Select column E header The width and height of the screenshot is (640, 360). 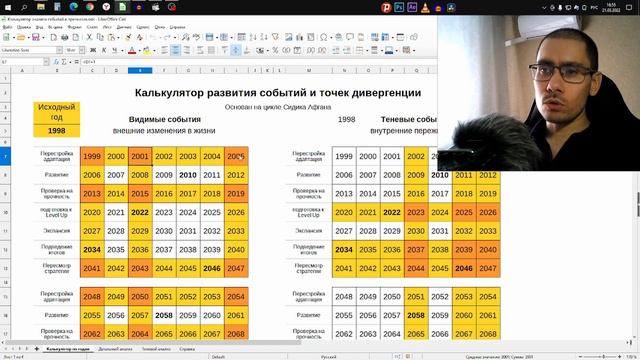[x=140, y=70]
